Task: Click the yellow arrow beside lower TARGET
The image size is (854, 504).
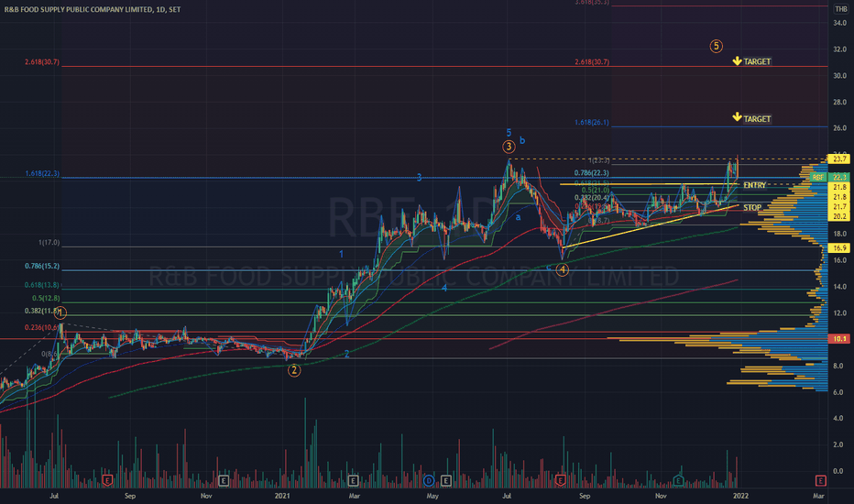Action: point(737,116)
